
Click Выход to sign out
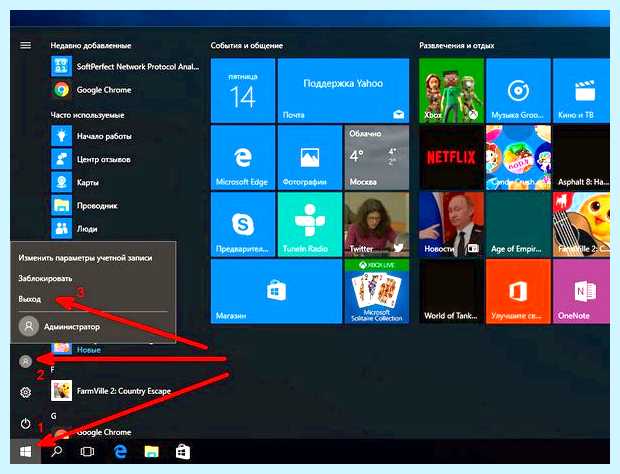[30, 299]
